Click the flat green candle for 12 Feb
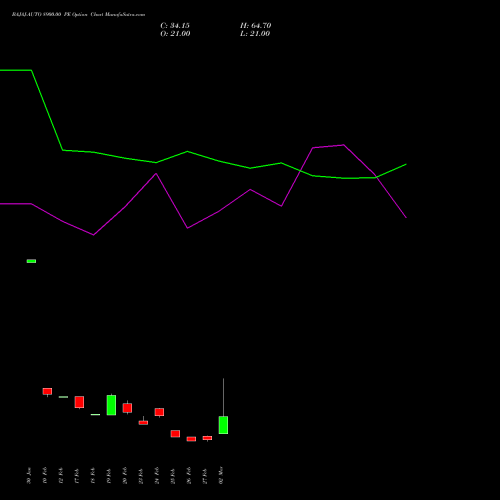 (x=63, y=397)
